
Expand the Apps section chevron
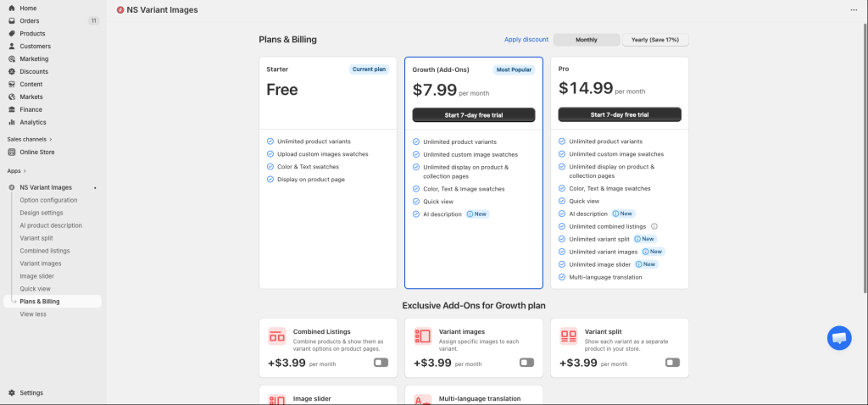(25, 170)
